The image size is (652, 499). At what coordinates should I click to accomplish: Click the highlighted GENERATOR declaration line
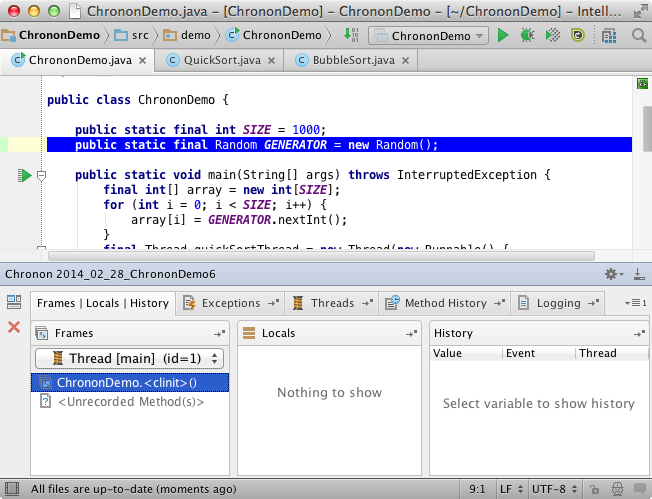click(x=339, y=145)
